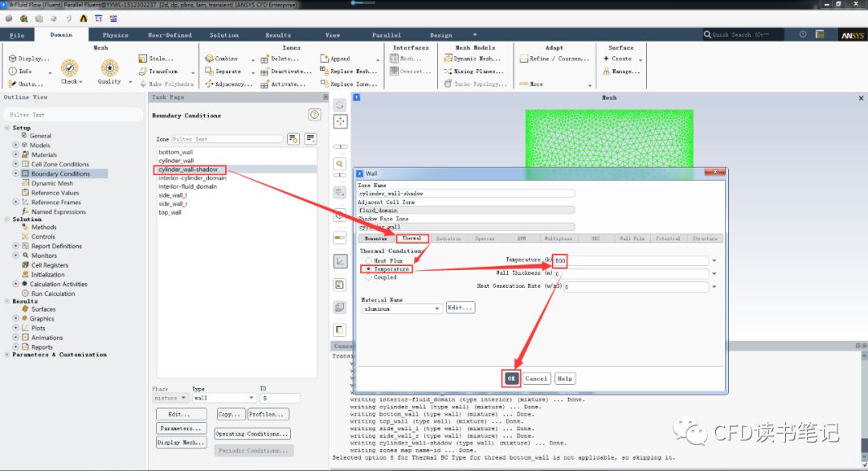The height and width of the screenshot is (471, 868).
Task: Open the Results ribbon tab
Action: coord(278,35)
